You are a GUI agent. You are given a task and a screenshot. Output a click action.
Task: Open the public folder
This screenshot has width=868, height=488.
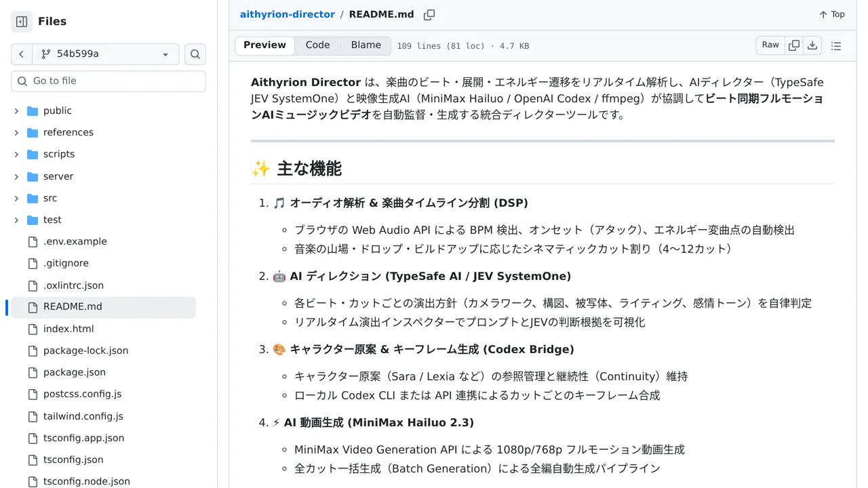(x=58, y=111)
